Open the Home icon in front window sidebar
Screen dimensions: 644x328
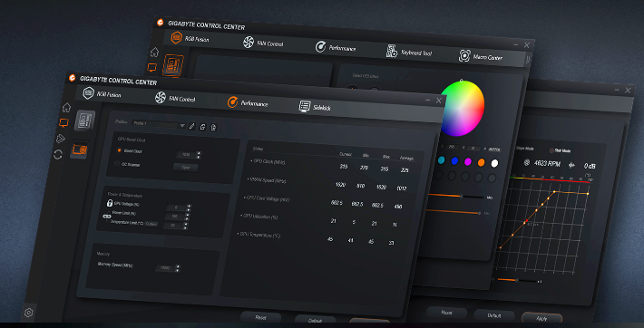(x=66, y=108)
